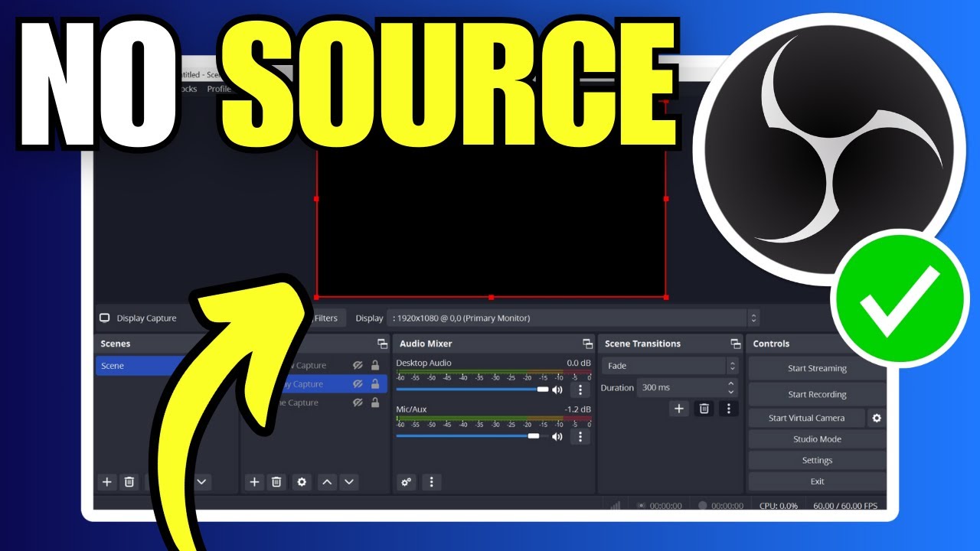Image resolution: width=980 pixels, height=551 pixels.
Task: Open source properties gear in Sources panel
Action: 302,481
